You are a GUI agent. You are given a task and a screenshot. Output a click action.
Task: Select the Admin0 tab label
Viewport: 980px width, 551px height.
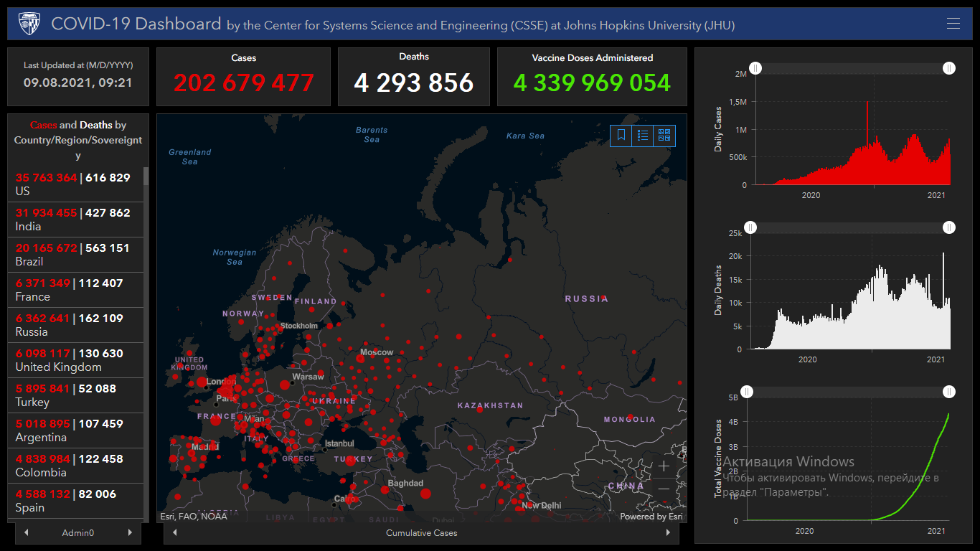coord(78,533)
